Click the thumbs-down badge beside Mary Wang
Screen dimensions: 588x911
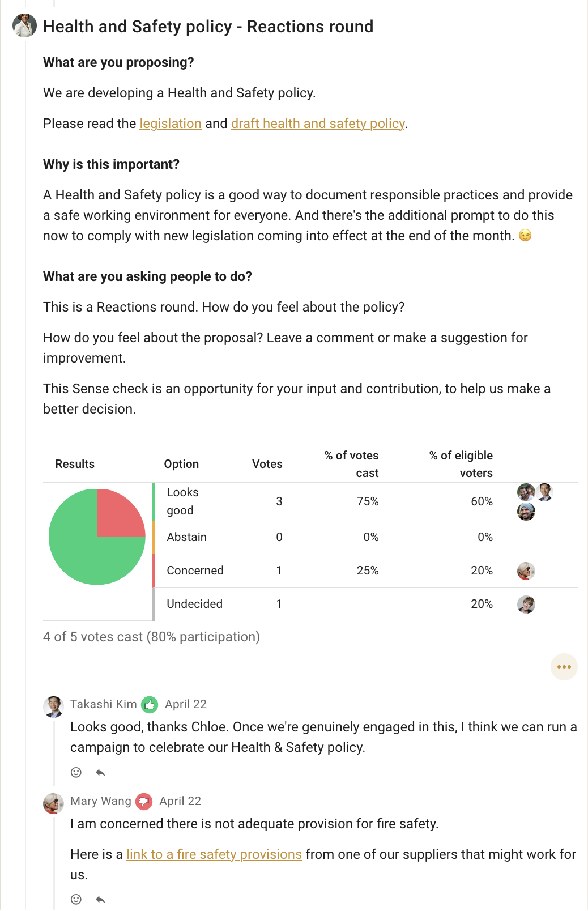click(x=144, y=802)
